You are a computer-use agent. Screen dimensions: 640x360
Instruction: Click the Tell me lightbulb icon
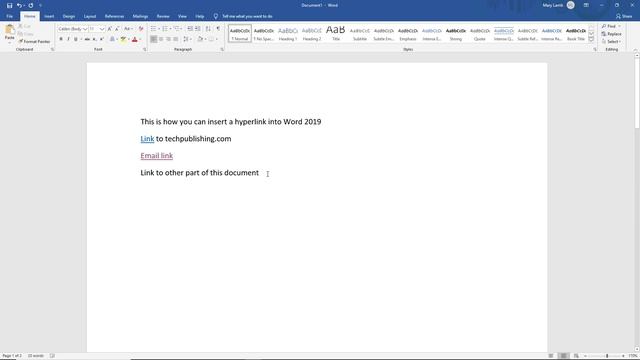coord(216,16)
